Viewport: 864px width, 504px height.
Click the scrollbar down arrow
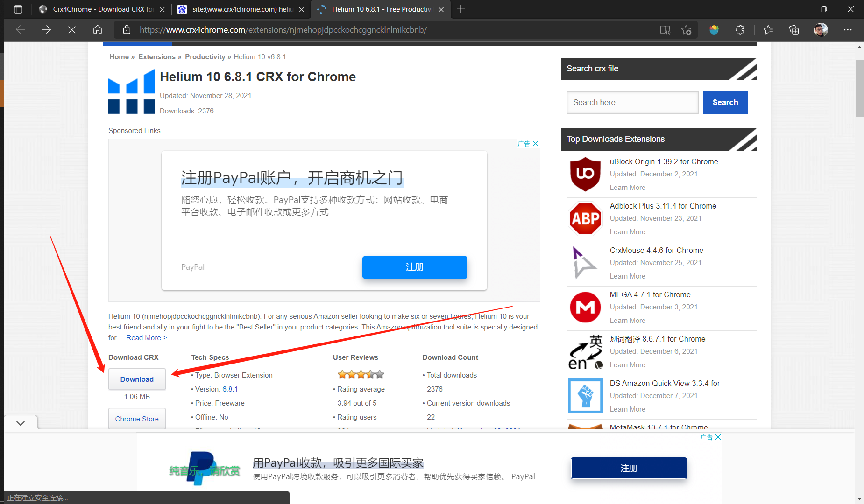click(859, 499)
